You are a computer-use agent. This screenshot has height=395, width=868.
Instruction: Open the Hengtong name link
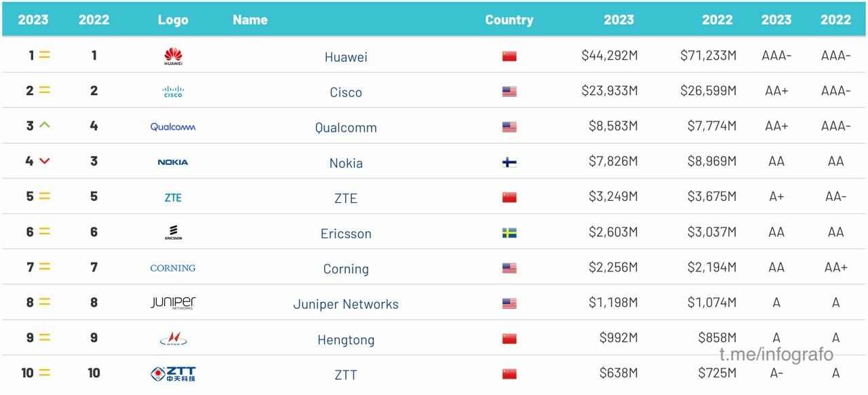(346, 340)
